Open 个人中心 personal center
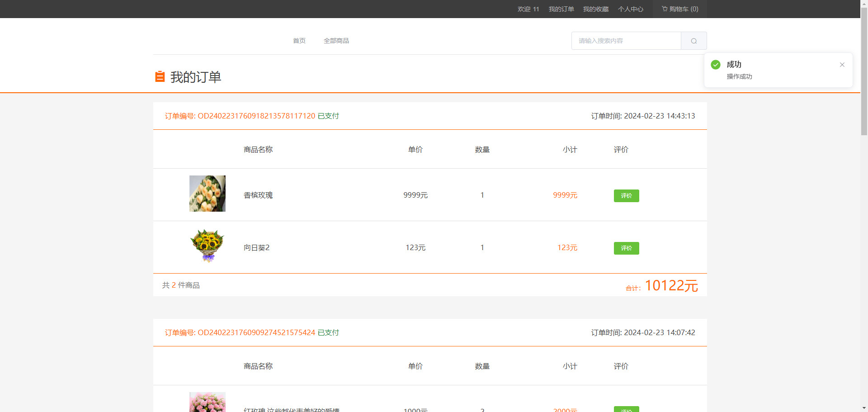 coord(630,9)
